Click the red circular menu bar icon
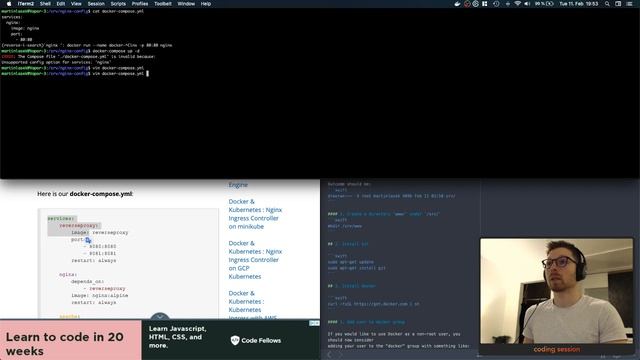640x360 pixels. point(467,4)
